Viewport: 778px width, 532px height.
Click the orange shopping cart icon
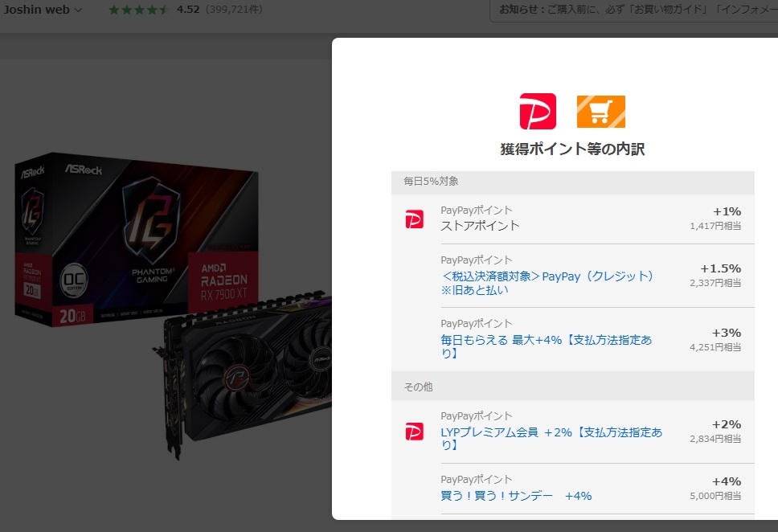click(601, 112)
